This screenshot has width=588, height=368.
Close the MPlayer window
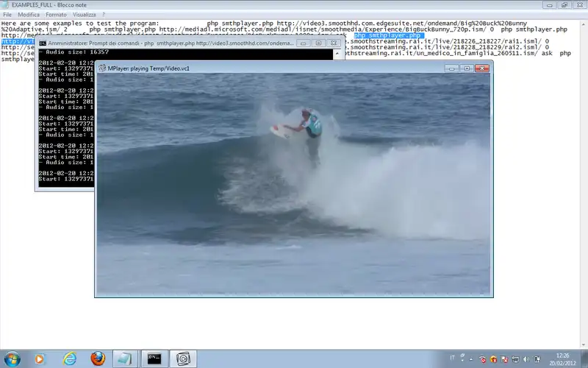point(482,68)
